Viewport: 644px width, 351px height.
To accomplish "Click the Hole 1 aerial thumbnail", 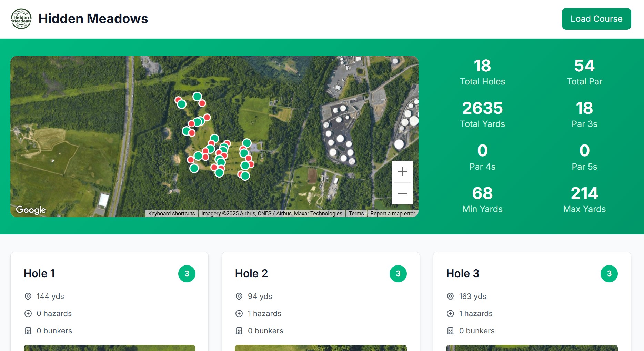I will [109, 348].
